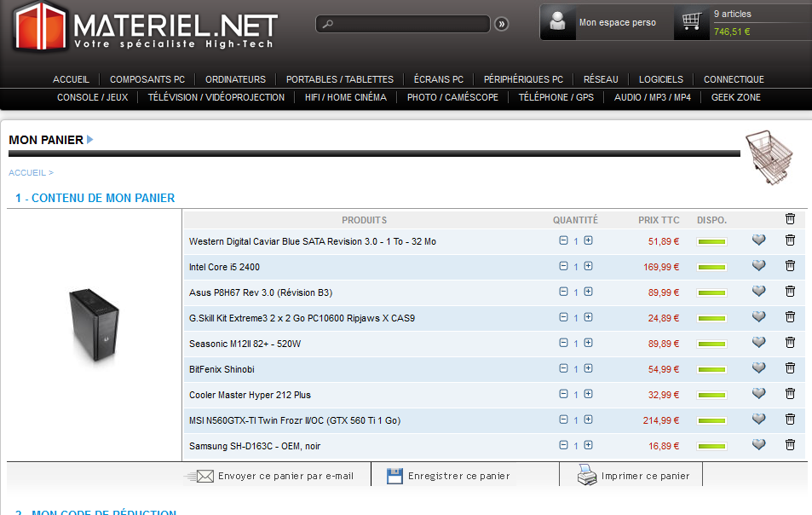
Task: Decrease quantity of Samsung SH-D163C drive
Action: [563, 445]
